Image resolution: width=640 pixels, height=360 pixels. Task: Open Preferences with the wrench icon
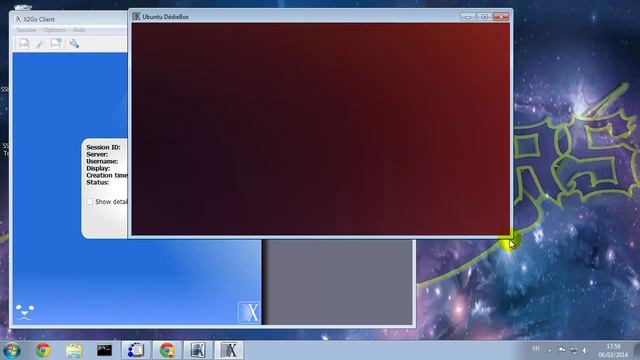coord(74,44)
